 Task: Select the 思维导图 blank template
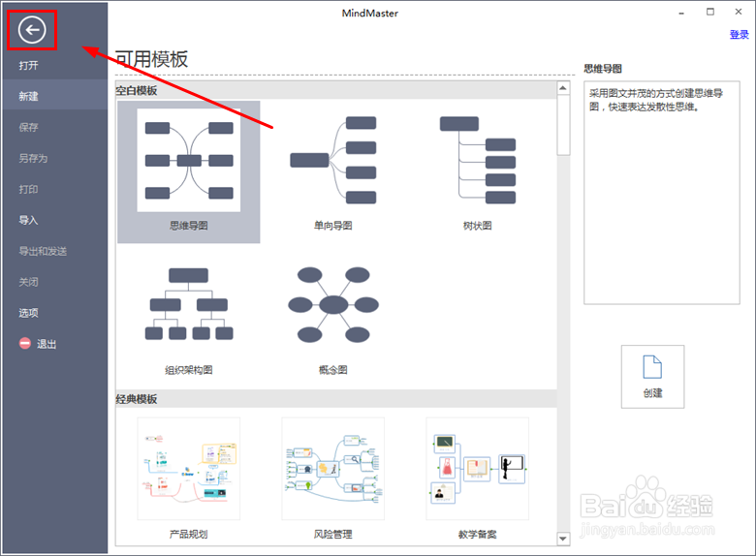point(189,171)
